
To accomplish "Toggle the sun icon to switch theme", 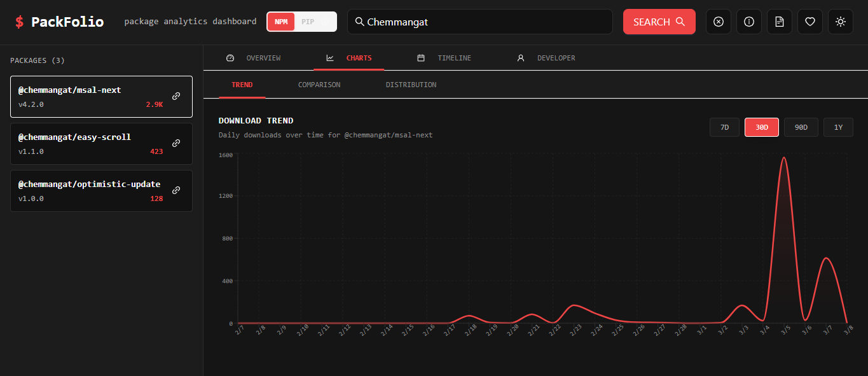I will 840,21.
